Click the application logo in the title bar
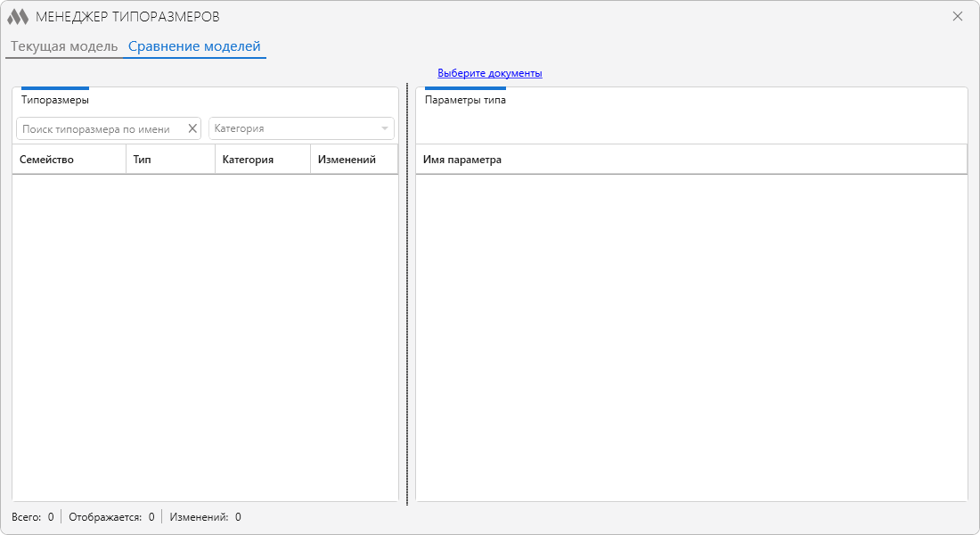 [18, 17]
